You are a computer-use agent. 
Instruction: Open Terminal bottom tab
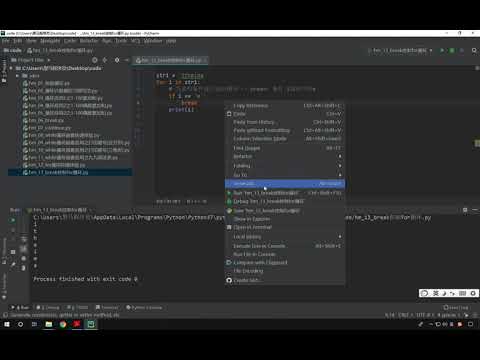click(107, 307)
